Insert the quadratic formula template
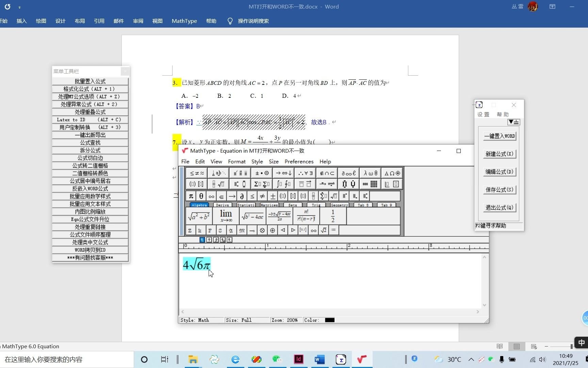The width and height of the screenshot is (588, 368). (279, 216)
